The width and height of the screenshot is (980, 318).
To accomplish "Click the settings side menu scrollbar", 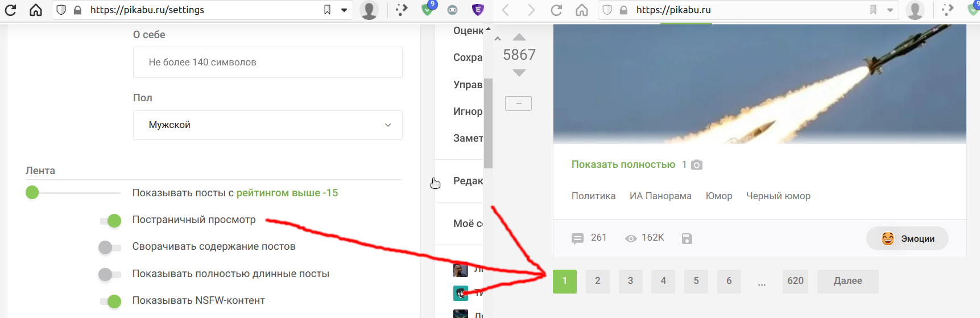I will click(x=488, y=123).
